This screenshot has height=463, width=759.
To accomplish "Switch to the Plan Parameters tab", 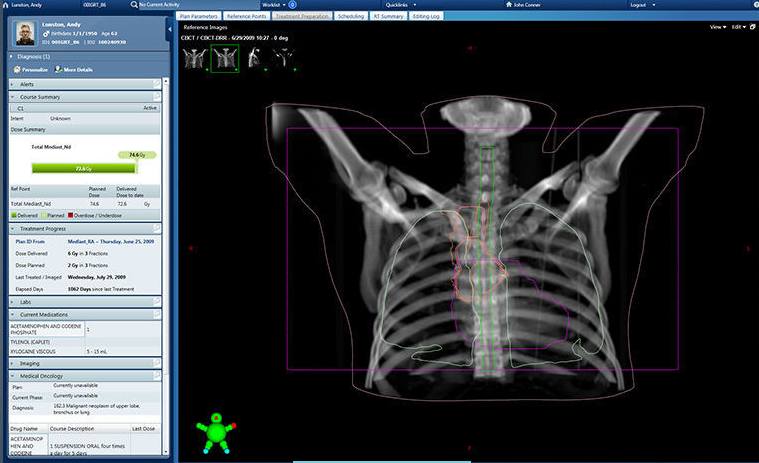I will coord(198,16).
